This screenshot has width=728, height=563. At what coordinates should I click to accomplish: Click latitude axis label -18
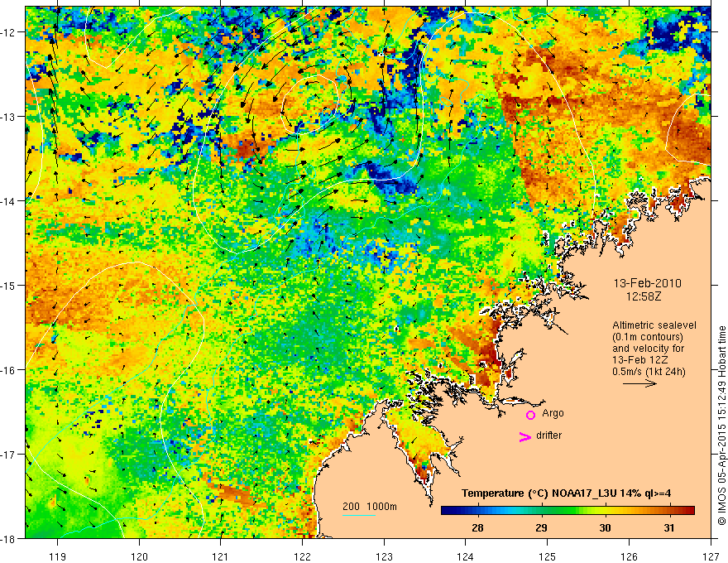click(9, 539)
